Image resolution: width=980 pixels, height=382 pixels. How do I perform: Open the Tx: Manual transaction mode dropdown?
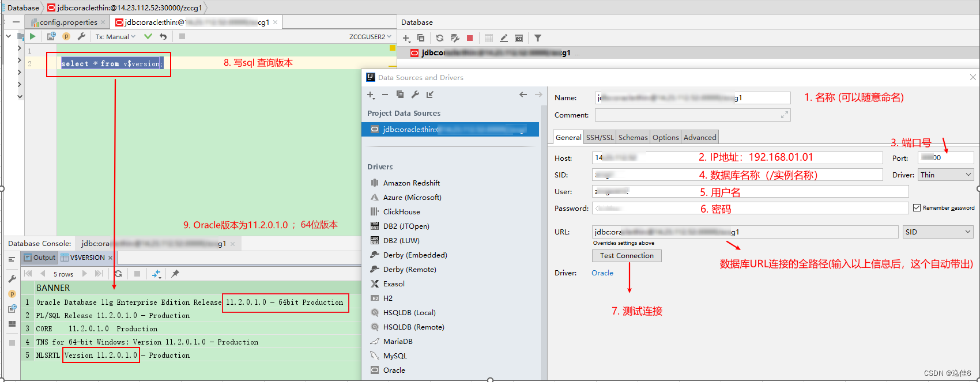(x=115, y=36)
